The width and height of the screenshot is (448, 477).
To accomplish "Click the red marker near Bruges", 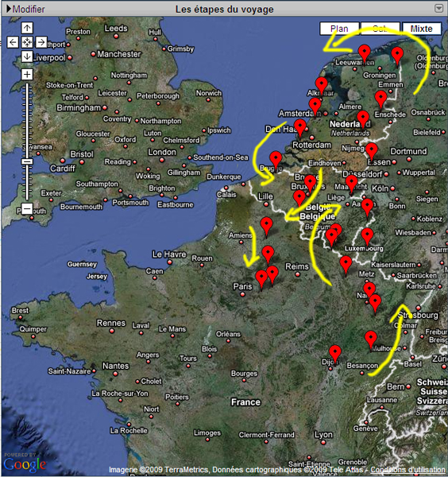I will click(x=276, y=159).
